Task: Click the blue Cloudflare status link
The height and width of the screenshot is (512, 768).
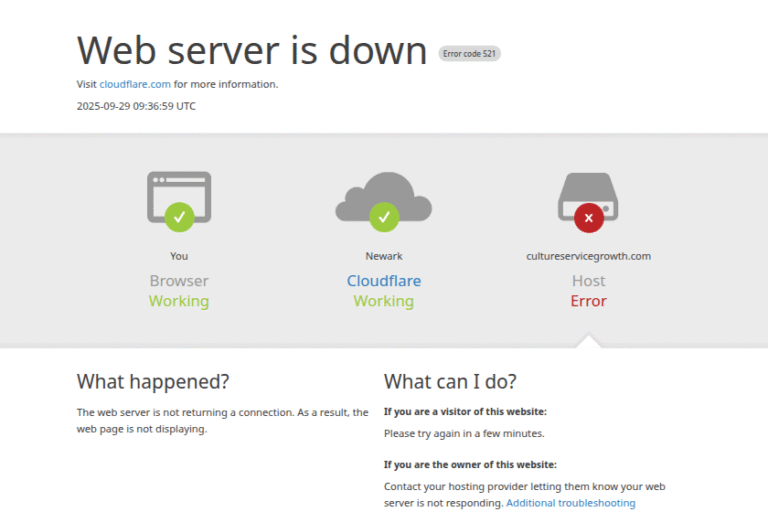Action: [x=383, y=281]
